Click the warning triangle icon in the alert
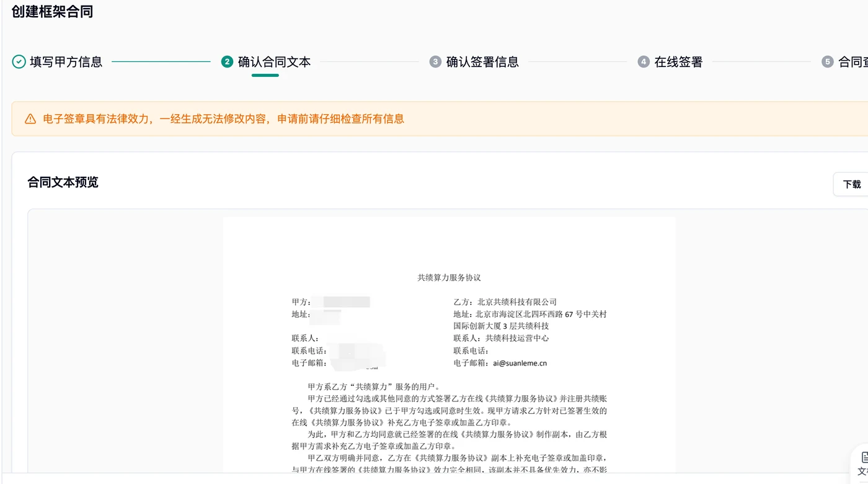 (x=30, y=119)
